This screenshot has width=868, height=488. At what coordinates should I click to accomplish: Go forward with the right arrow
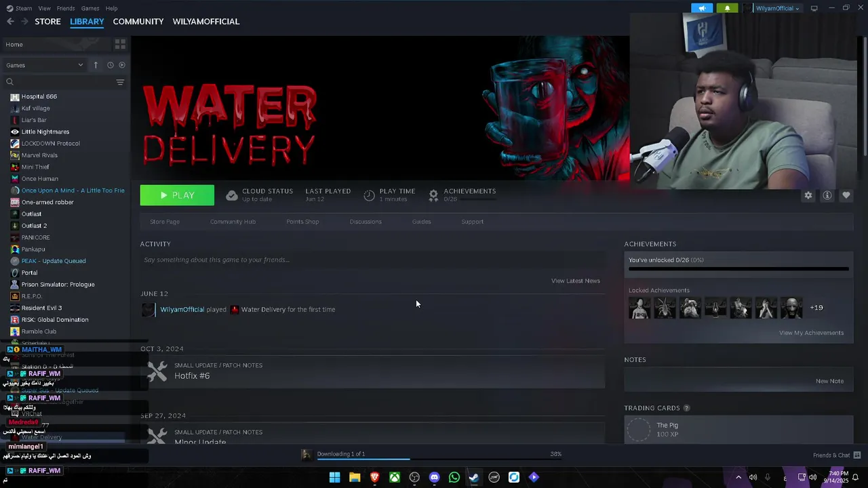coord(24,22)
